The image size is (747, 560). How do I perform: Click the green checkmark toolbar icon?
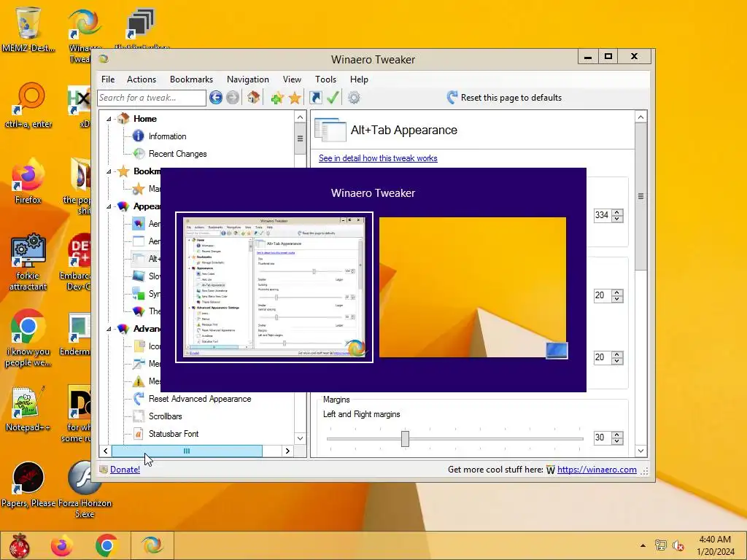click(x=333, y=98)
